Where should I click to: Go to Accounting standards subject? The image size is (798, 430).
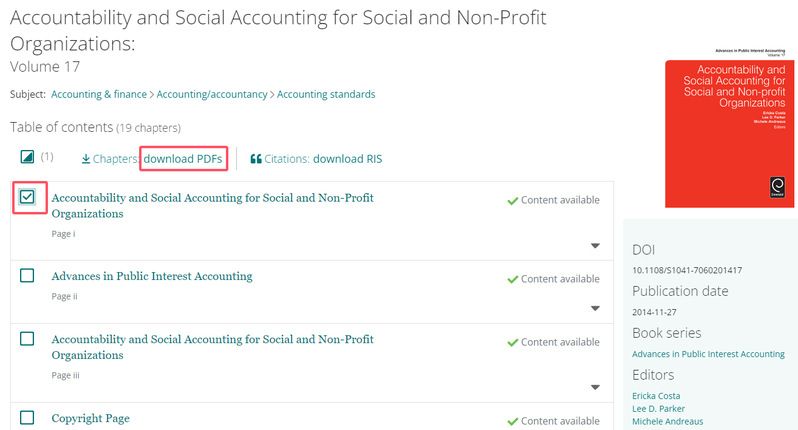326,94
